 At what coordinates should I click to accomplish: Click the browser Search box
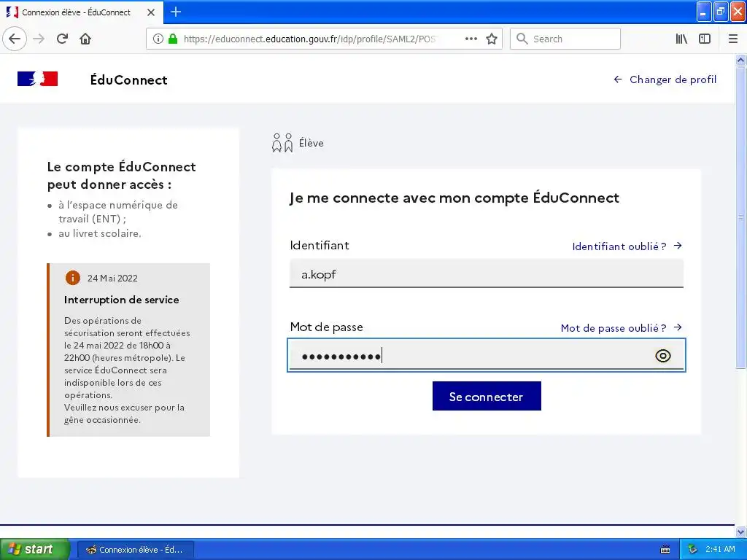click(565, 39)
